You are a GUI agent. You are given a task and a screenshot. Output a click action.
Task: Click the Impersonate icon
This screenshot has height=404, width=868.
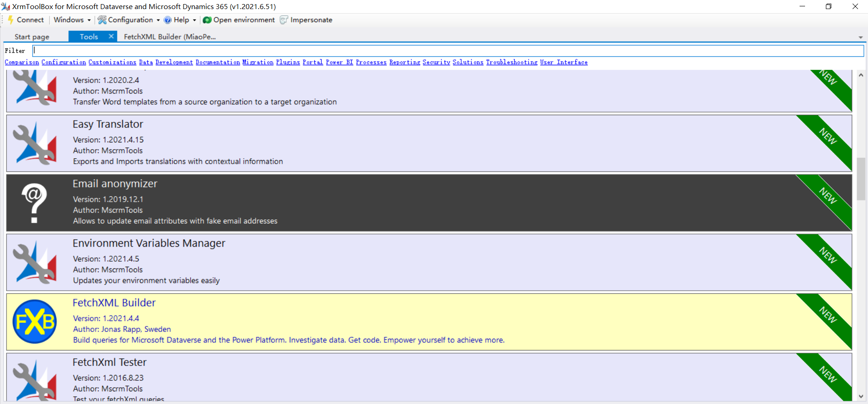coord(284,20)
